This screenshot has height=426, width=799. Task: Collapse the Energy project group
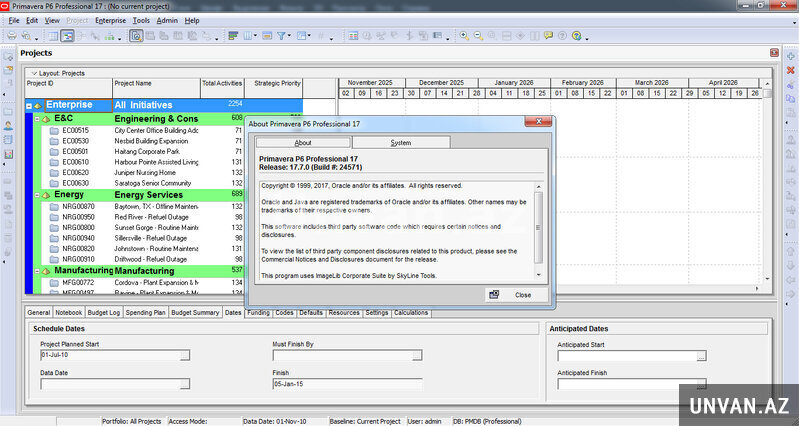37,195
